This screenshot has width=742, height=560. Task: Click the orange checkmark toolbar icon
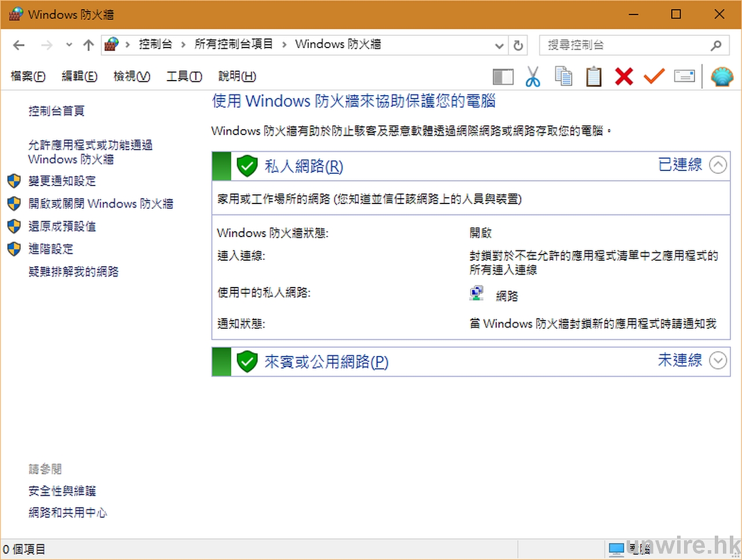(654, 77)
